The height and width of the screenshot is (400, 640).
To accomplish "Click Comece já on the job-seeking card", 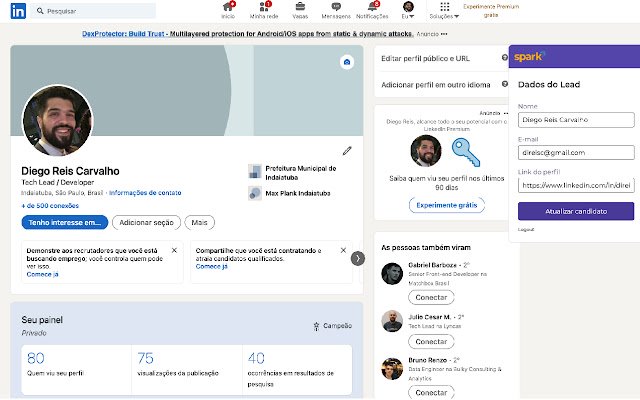I will coord(42,274).
